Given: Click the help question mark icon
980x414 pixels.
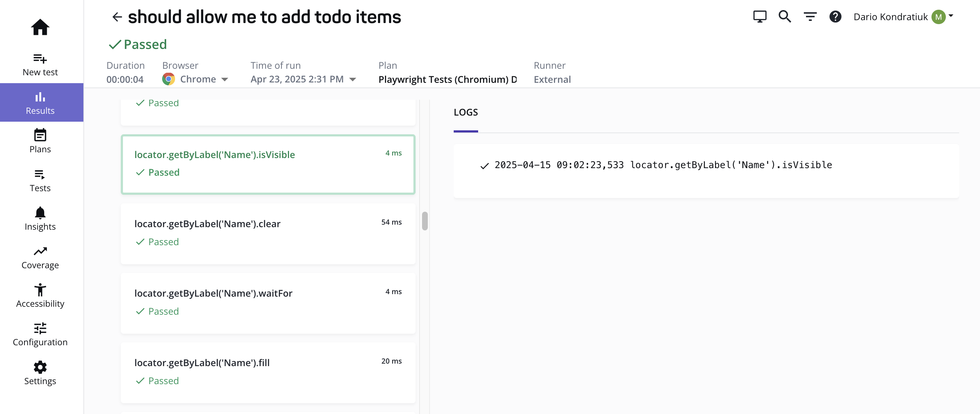Looking at the screenshot, I should coord(835,17).
